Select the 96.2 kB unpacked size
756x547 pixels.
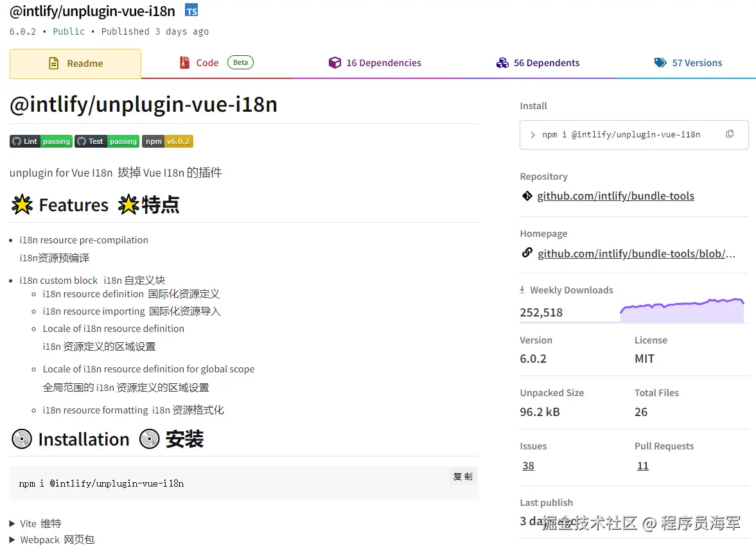(x=540, y=412)
